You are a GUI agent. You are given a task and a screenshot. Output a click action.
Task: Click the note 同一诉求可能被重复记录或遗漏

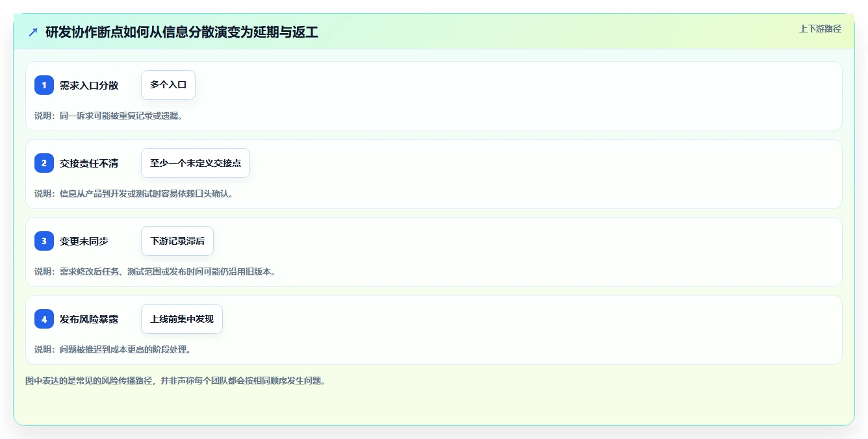pyautogui.click(x=108, y=116)
